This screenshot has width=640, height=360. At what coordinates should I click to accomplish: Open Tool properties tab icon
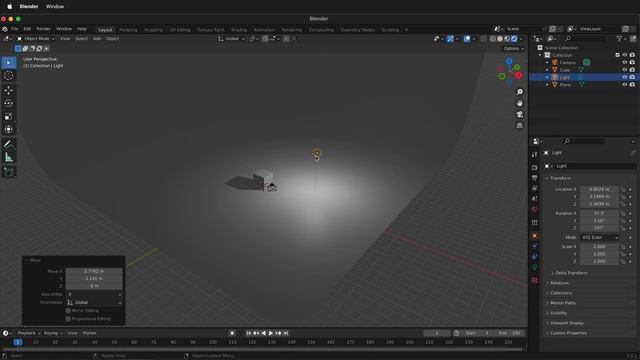click(x=535, y=155)
